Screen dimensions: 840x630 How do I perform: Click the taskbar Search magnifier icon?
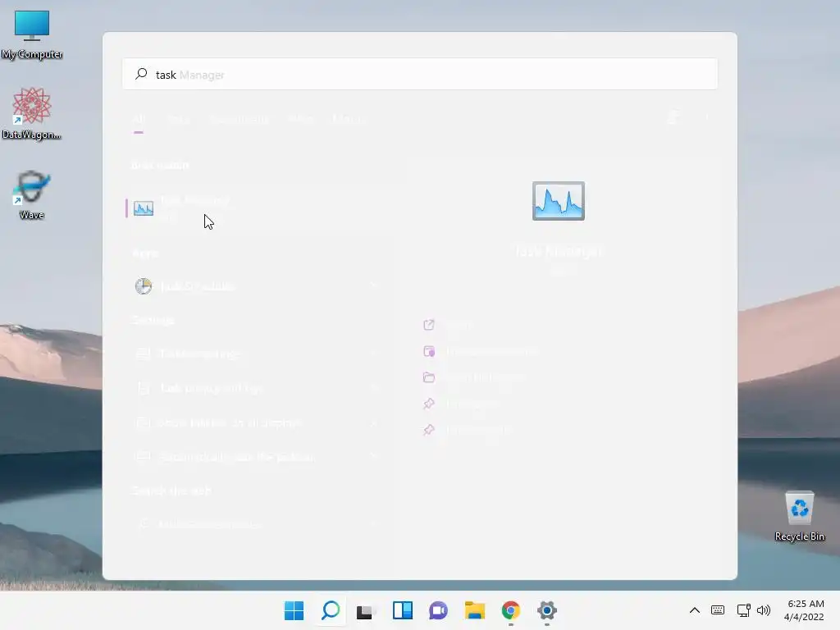tap(331, 610)
